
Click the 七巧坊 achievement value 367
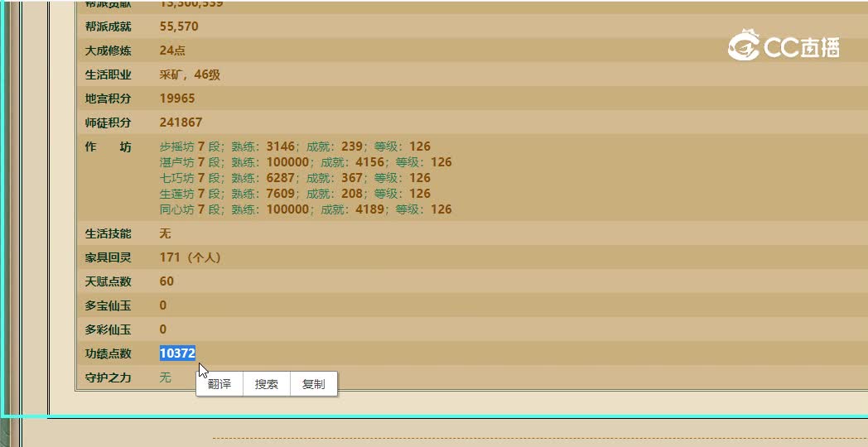[351, 178]
